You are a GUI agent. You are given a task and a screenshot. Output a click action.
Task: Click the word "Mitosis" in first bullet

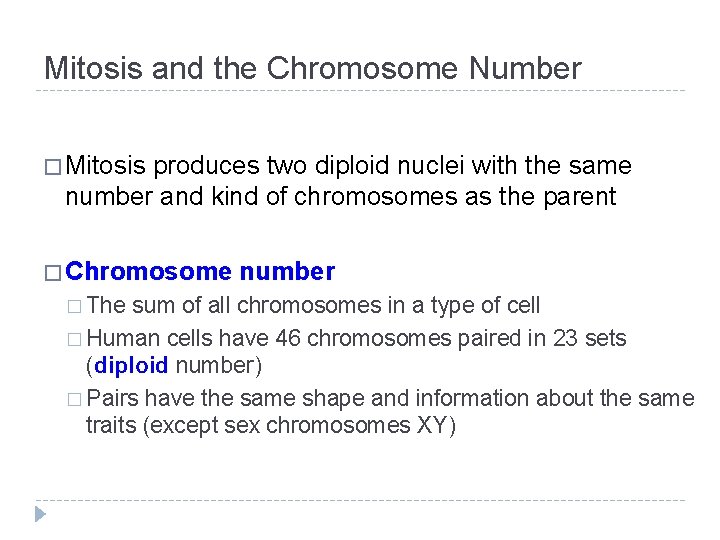106,165
